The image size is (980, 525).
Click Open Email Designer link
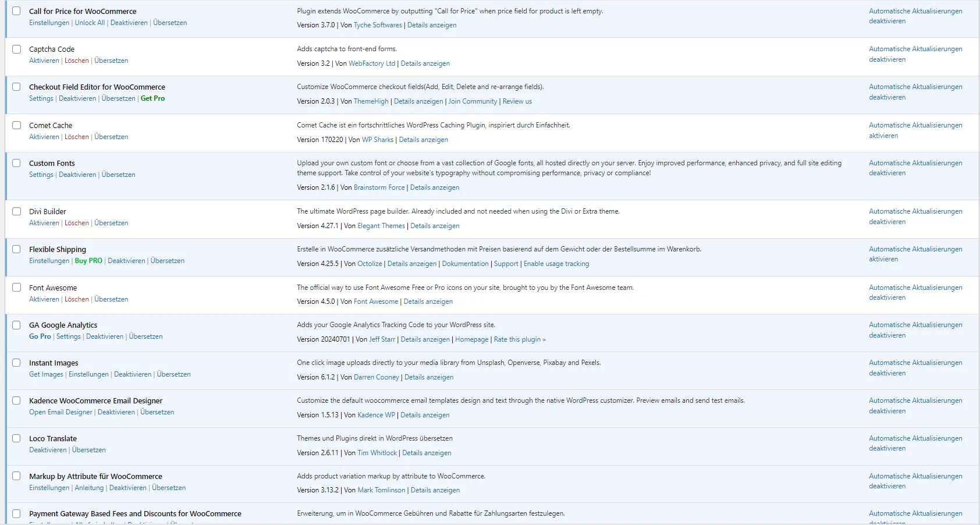[61, 412]
